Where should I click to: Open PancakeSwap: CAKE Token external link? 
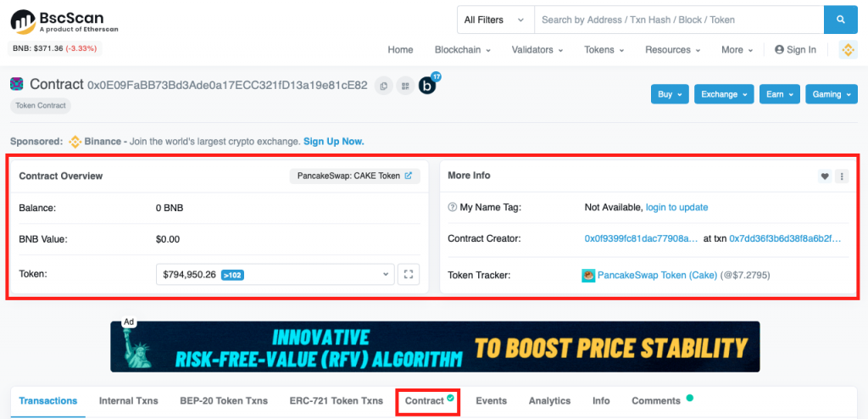click(x=408, y=176)
